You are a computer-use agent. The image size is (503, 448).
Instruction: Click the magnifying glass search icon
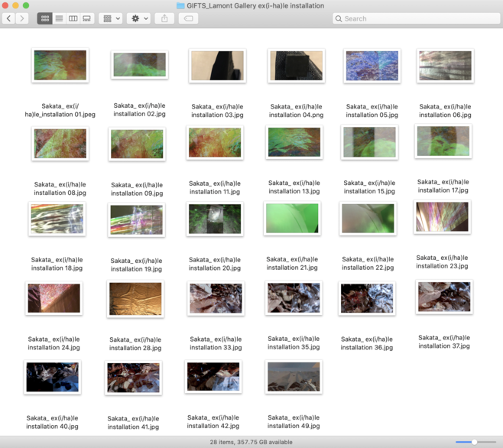339,18
